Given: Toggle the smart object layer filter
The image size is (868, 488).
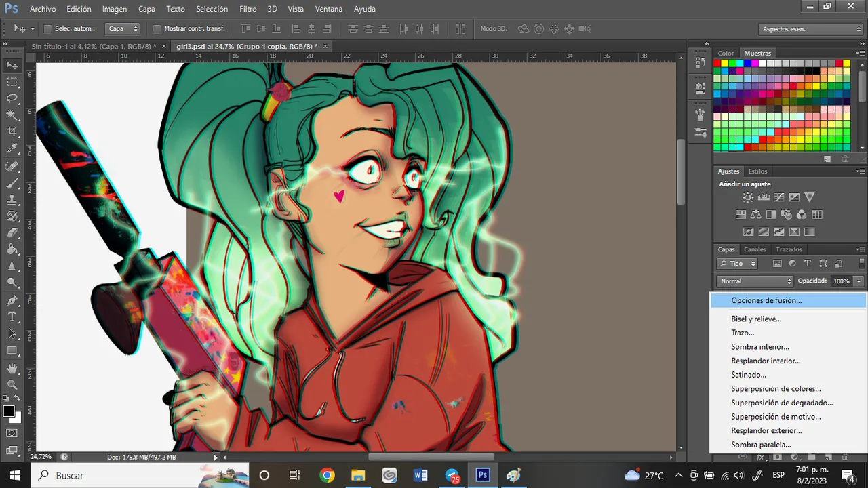Looking at the screenshot, I should [838, 264].
